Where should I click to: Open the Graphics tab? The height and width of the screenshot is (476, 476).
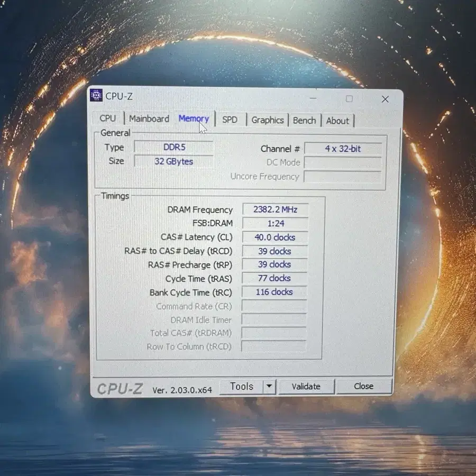click(268, 120)
